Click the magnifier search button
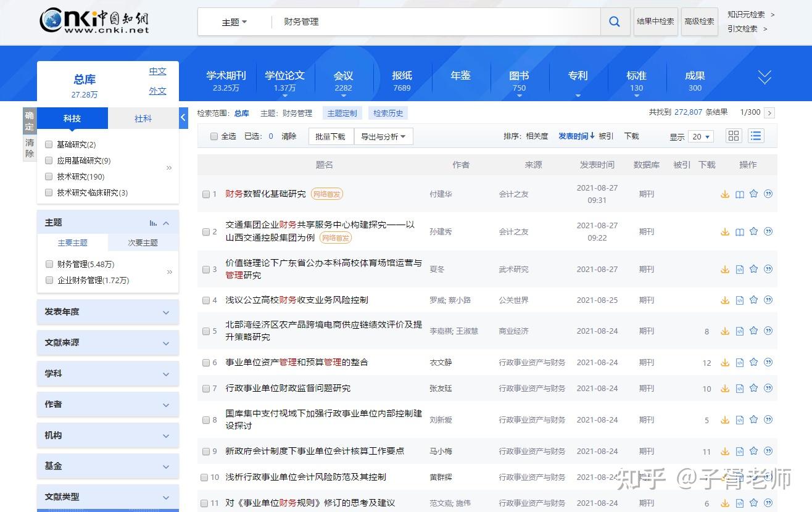This screenshot has width=812, height=512. coord(615,22)
